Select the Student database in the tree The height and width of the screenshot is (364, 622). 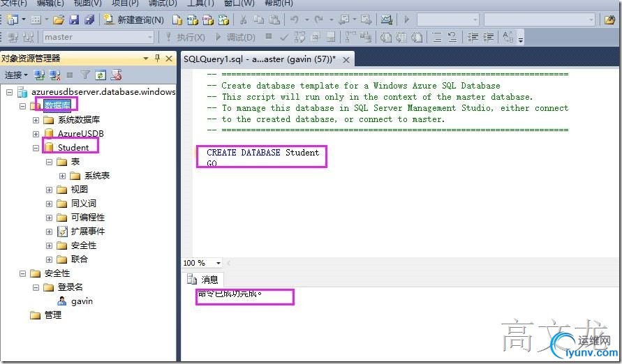click(73, 147)
